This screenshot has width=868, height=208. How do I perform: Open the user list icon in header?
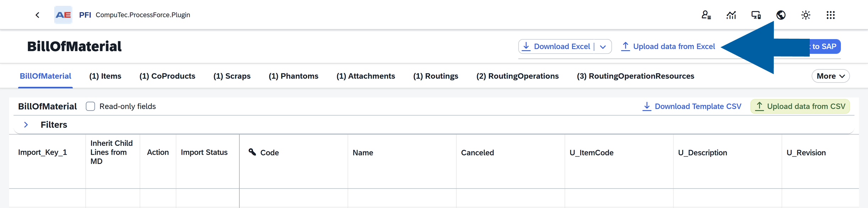tap(706, 15)
